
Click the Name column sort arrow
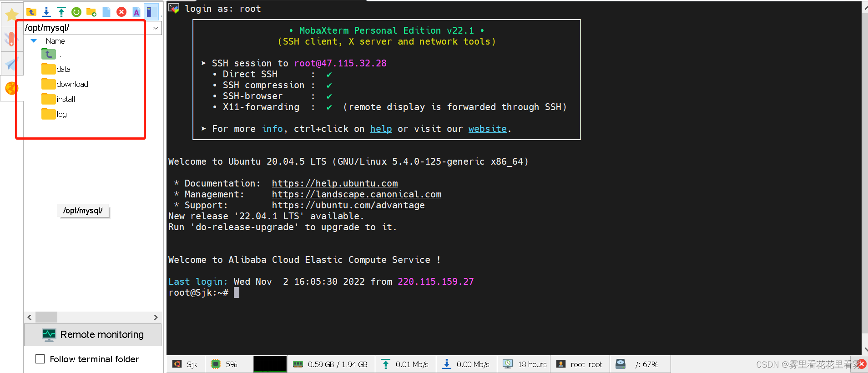click(x=34, y=41)
